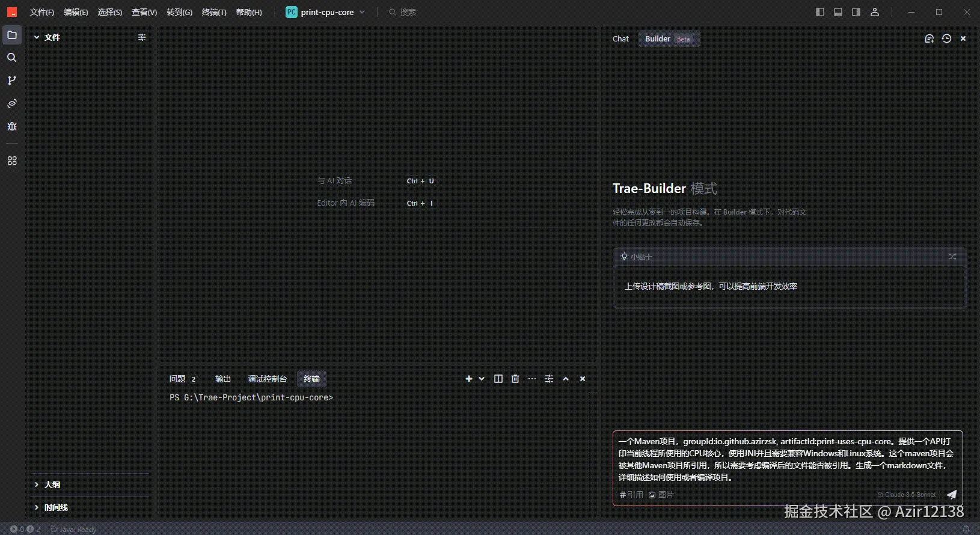This screenshot has height=535, width=980.
Task: Click the Trae logo in title bar
Action: (12, 12)
